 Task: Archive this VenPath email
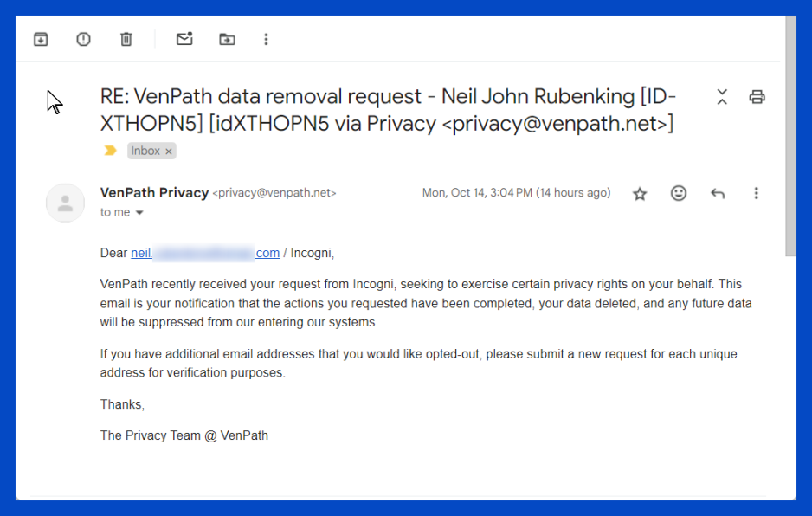coord(41,39)
